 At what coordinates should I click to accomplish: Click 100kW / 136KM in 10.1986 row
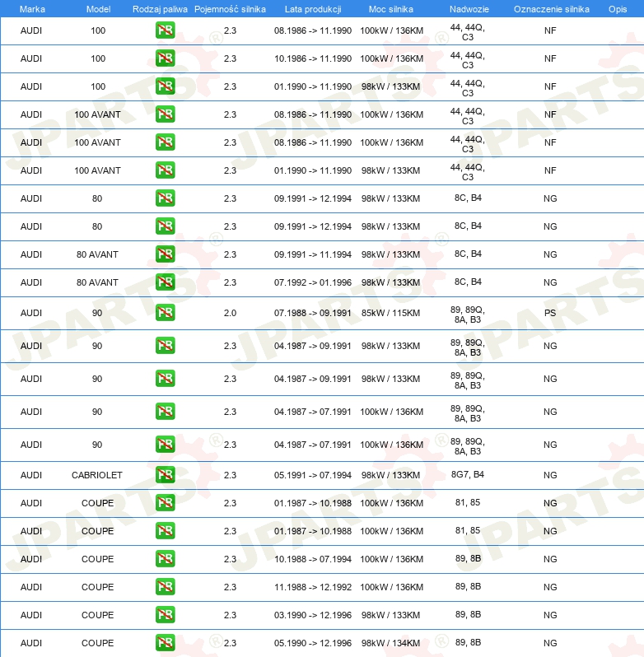pyautogui.click(x=391, y=58)
